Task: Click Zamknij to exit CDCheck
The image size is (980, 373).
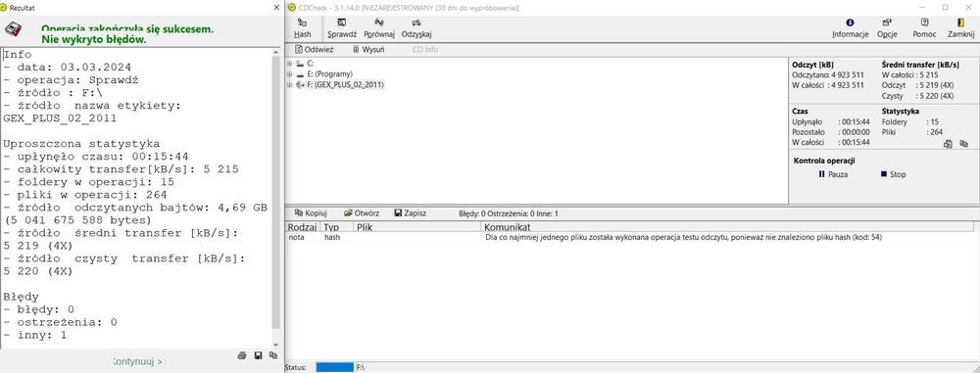Action: point(961,28)
